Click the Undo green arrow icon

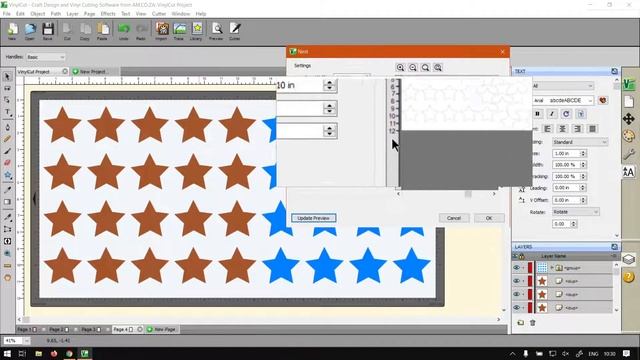[124, 31]
